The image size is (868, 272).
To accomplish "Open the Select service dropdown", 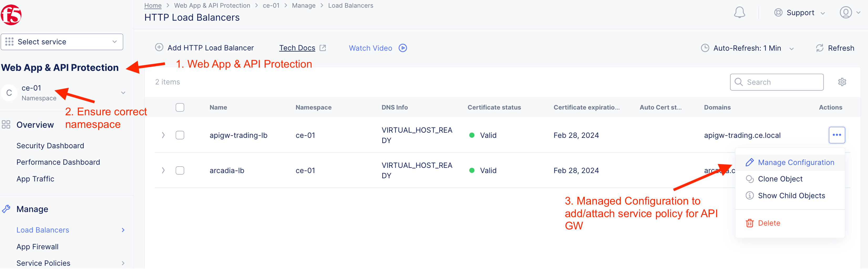I will coord(62,42).
